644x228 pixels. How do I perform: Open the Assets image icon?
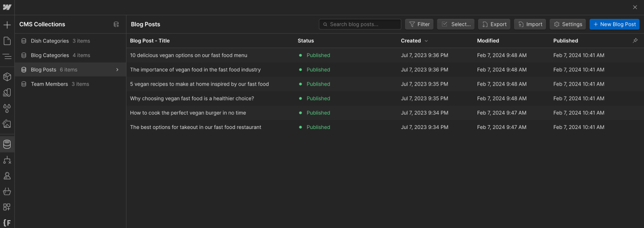(x=7, y=124)
